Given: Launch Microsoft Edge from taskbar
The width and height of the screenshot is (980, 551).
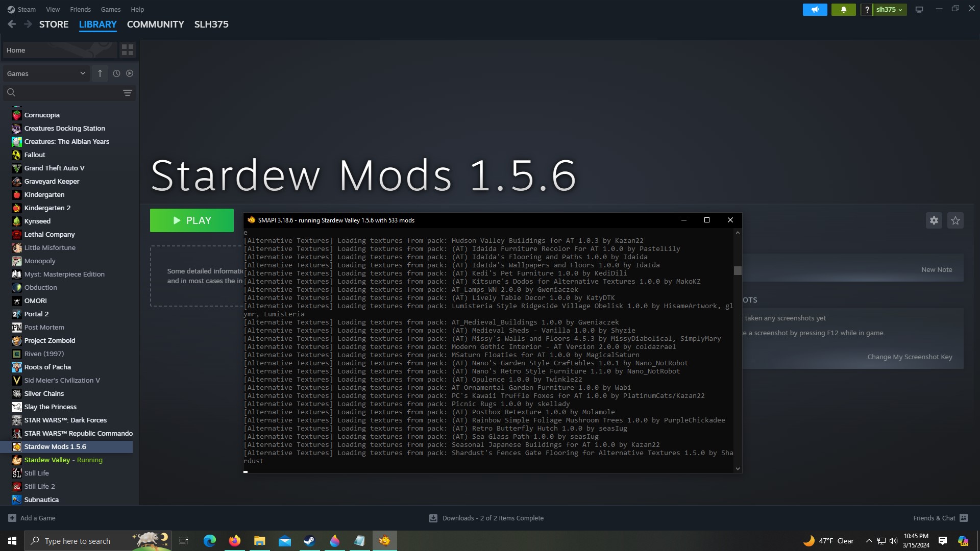Looking at the screenshot, I should 210,541.
